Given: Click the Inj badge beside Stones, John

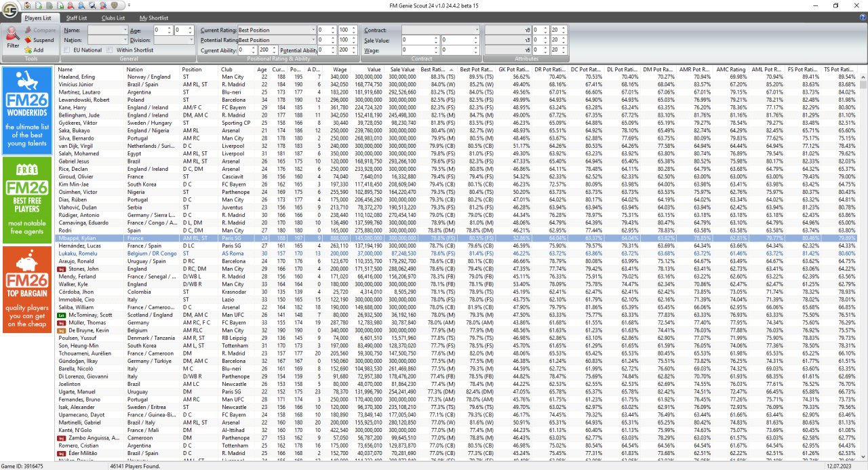Looking at the screenshot, I should [60, 269].
